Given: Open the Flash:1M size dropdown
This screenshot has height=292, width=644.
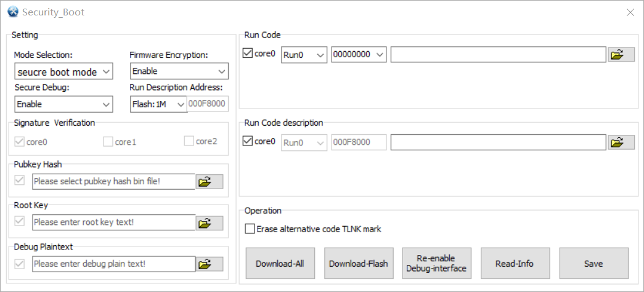Looking at the screenshot, I should (158, 104).
